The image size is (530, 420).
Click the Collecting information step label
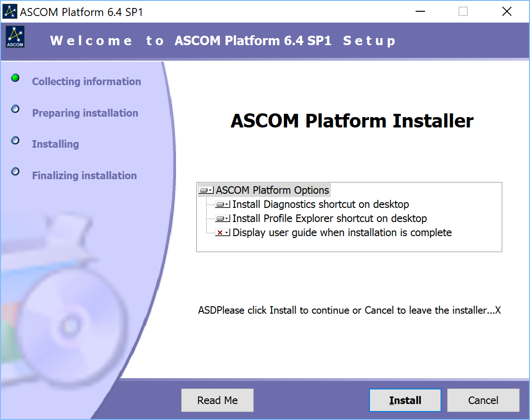pyautogui.click(x=87, y=81)
